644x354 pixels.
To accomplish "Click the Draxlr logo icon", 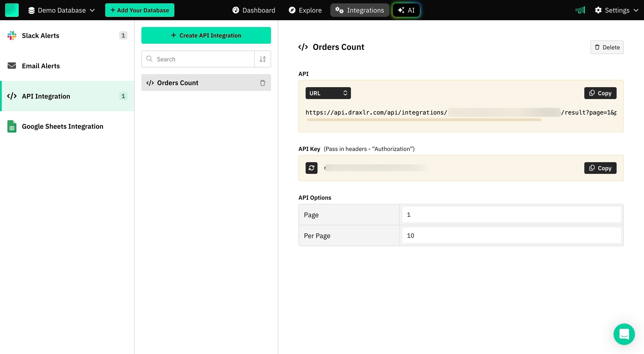I will pyautogui.click(x=12, y=10).
